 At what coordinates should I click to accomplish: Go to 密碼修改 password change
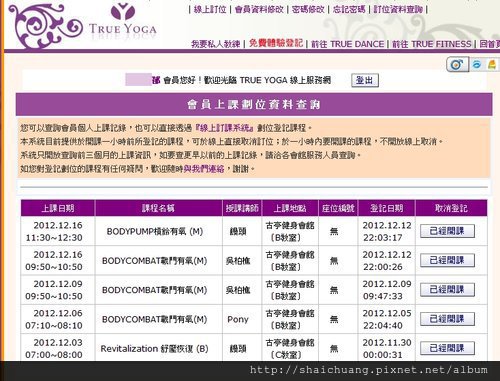click(308, 9)
